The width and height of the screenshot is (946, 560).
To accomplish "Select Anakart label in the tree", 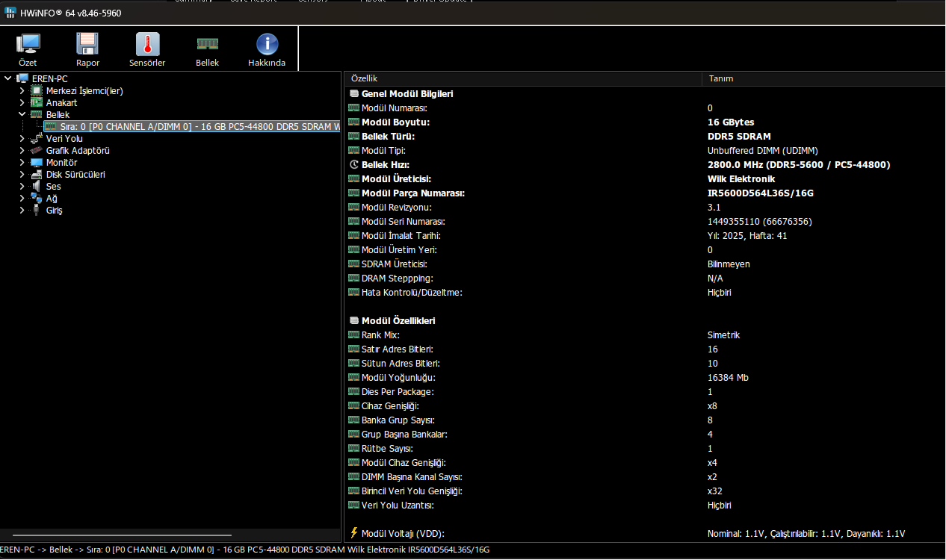I will (x=61, y=102).
